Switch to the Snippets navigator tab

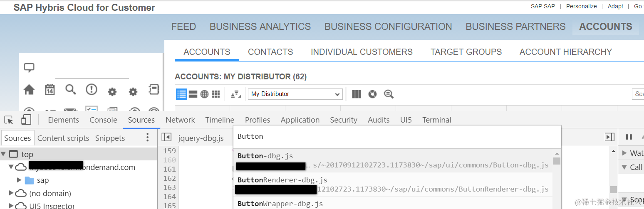point(110,138)
